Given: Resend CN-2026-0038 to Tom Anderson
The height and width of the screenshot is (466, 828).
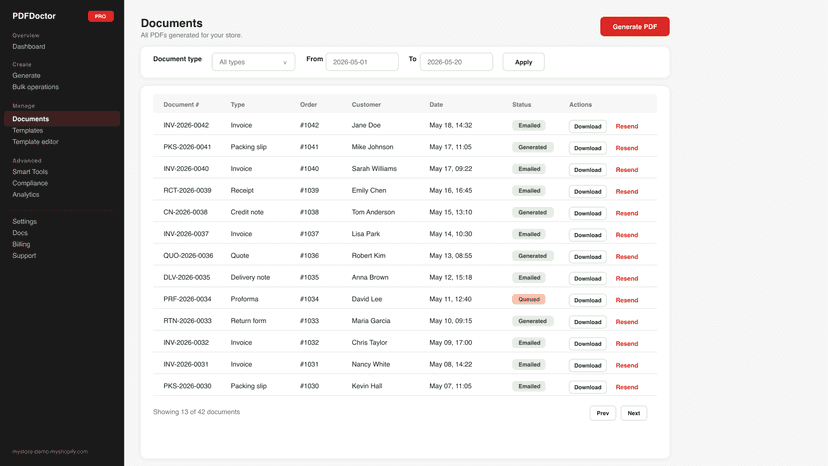Looking at the screenshot, I should tap(627, 213).
